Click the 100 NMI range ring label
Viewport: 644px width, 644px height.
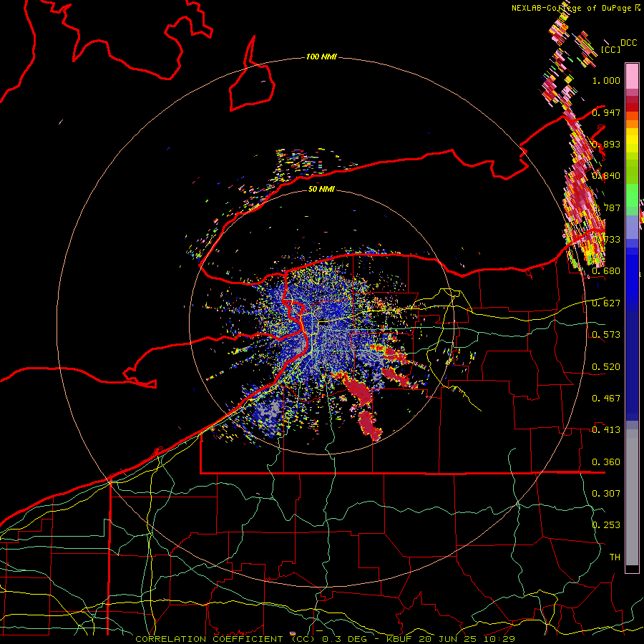click(321, 57)
